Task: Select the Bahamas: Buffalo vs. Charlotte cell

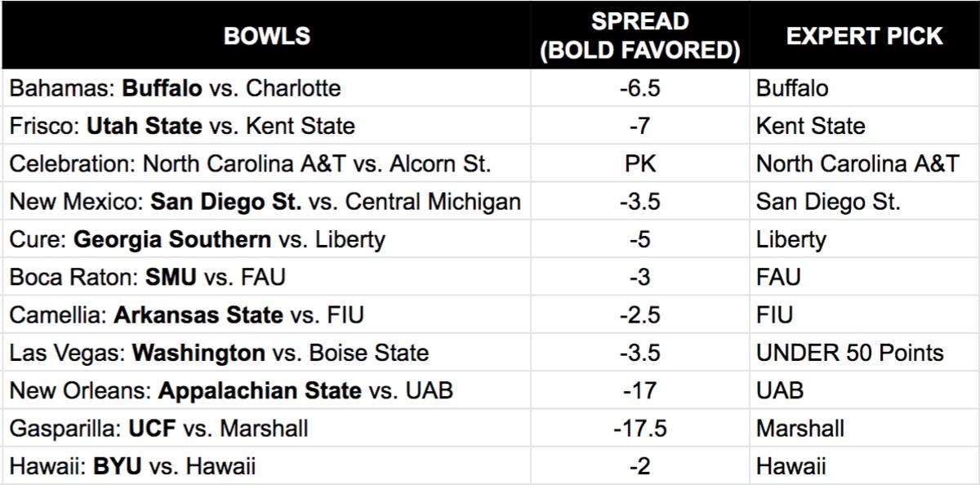Action: tap(175, 88)
